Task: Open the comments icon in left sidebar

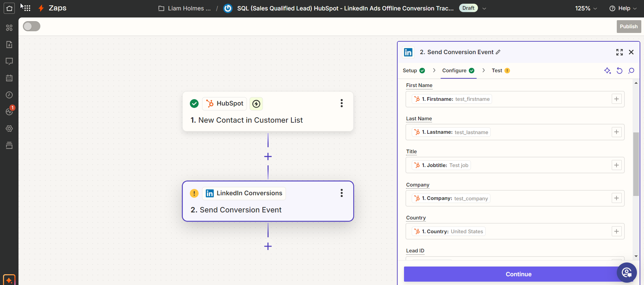Action: (x=9, y=61)
